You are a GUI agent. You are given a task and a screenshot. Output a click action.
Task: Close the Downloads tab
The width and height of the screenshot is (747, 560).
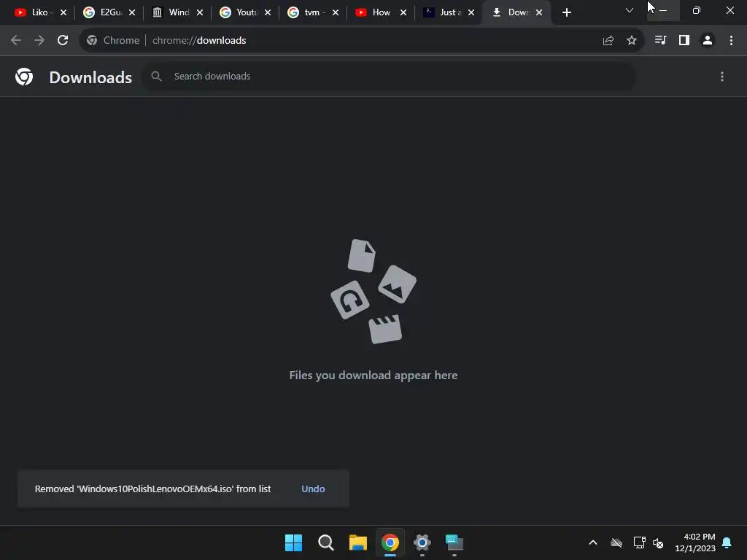539,12
